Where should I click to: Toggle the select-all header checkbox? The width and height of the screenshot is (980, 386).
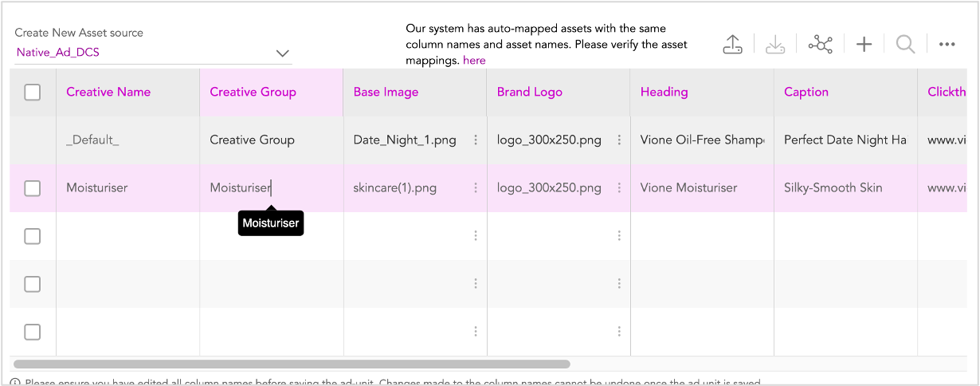coord(33,93)
